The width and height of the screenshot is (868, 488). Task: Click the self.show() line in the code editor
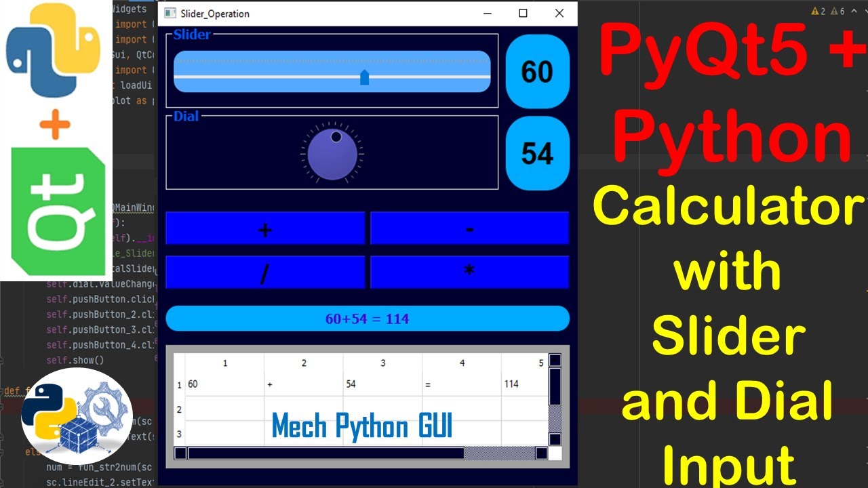coord(75,360)
